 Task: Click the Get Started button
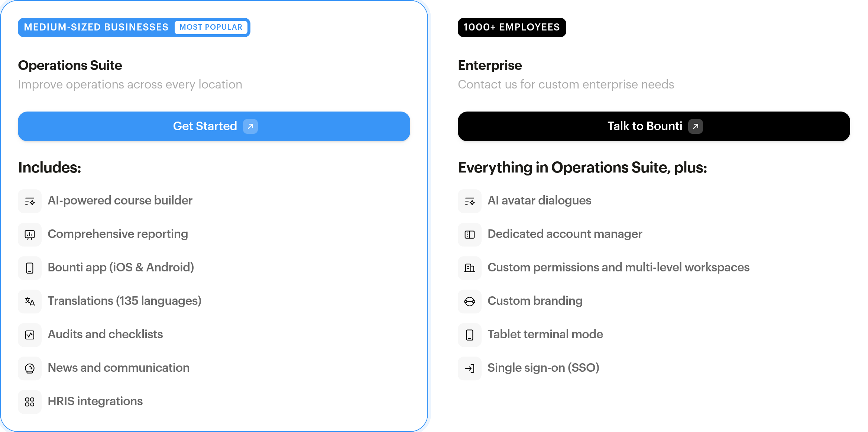[x=214, y=126]
